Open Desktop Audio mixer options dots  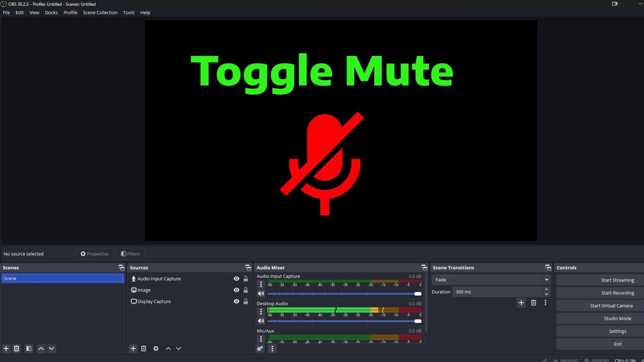[x=261, y=312]
